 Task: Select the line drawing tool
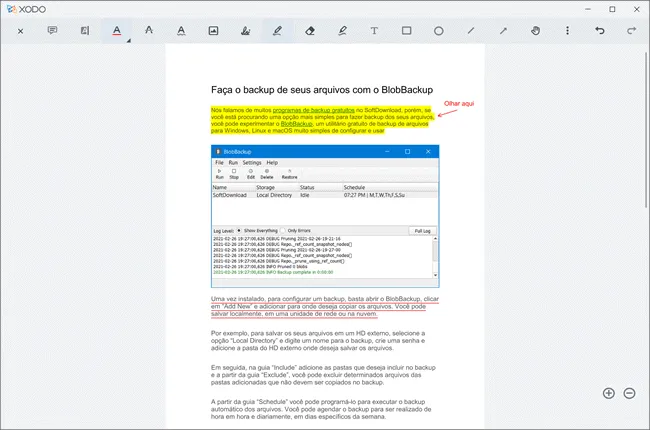pyautogui.click(x=471, y=31)
